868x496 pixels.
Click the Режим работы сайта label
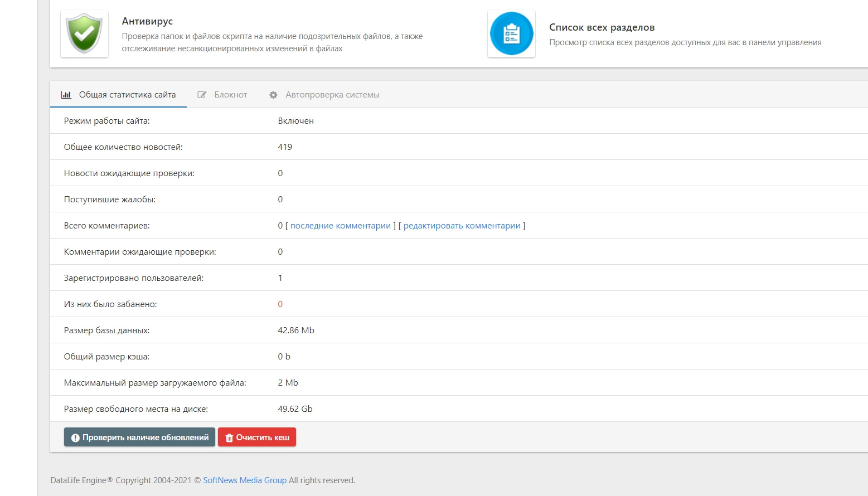pyautogui.click(x=107, y=121)
